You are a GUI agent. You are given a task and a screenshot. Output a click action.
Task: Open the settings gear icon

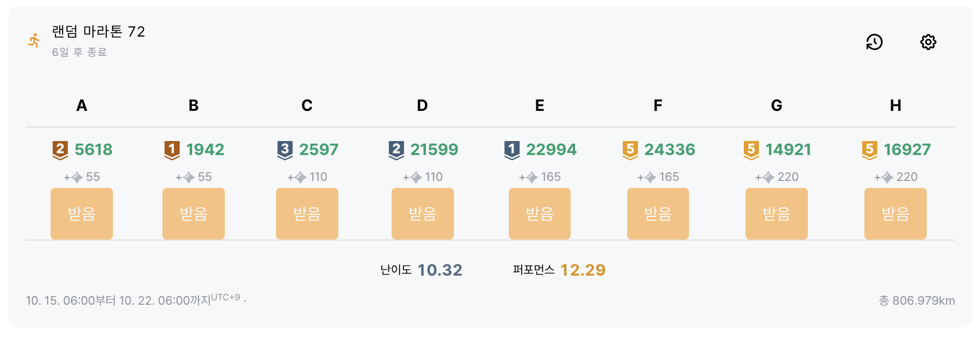(x=928, y=41)
